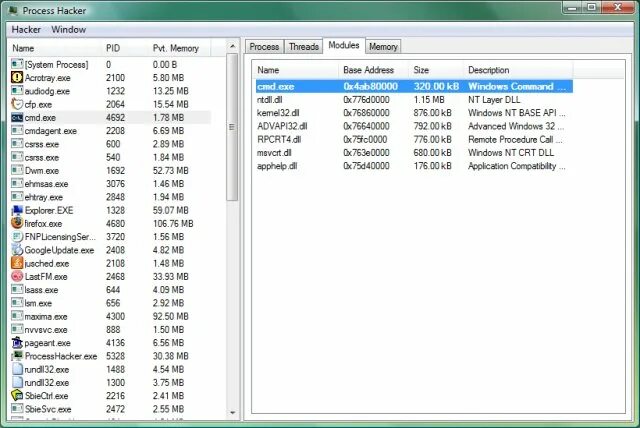Sort modules by Name column header
The width and height of the screenshot is (640, 428).
pos(296,70)
